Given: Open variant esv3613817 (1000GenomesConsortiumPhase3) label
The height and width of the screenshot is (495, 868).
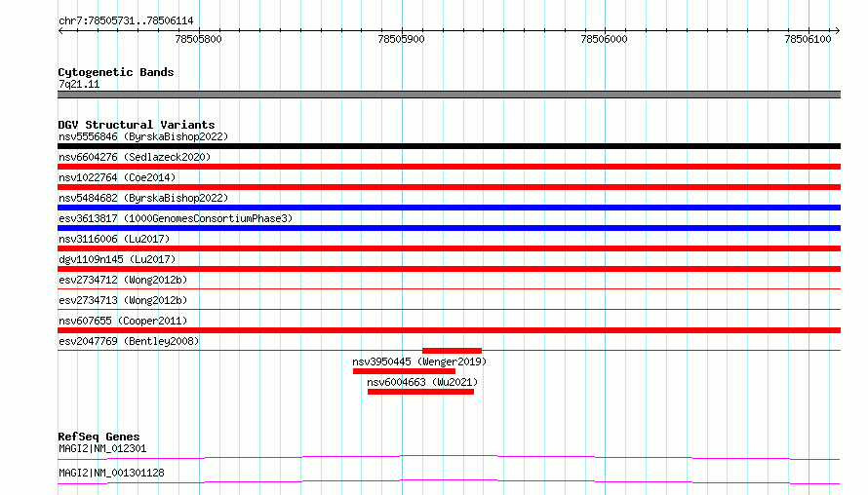Looking at the screenshot, I should click(x=176, y=218).
